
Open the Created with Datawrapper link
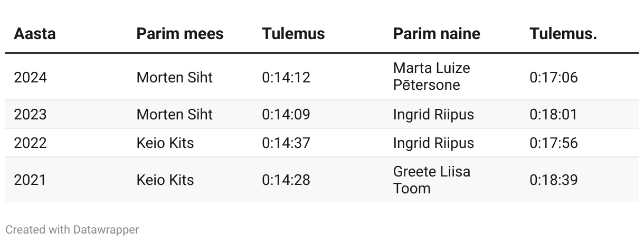click(x=72, y=230)
